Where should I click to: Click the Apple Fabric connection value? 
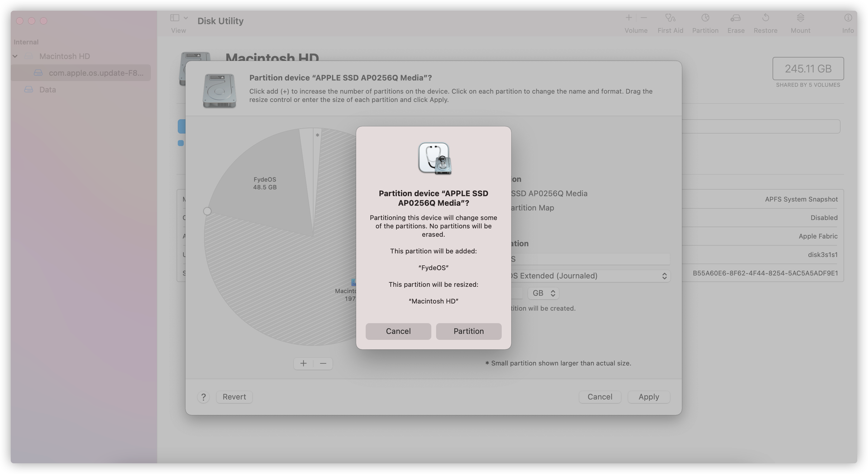(818, 236)
